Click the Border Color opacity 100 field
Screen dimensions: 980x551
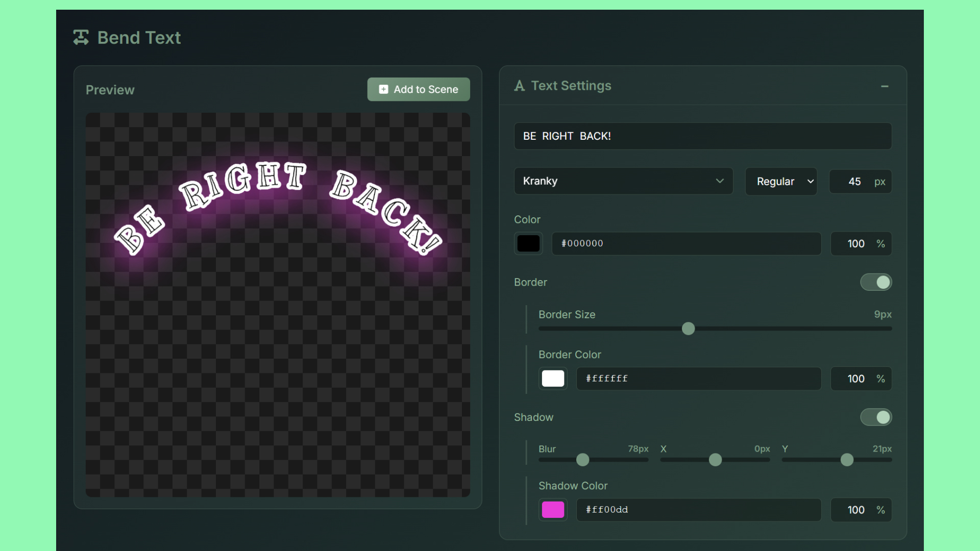tap(861, 379)
